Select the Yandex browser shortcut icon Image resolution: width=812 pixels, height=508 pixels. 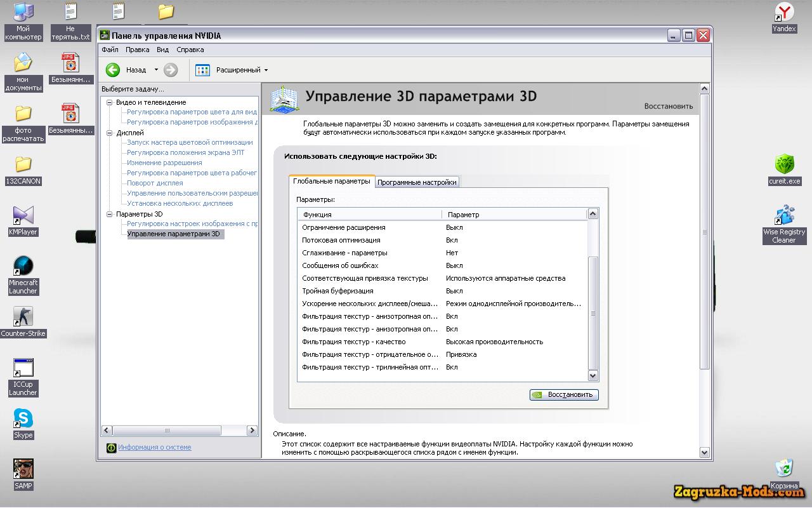coord(785,12)
